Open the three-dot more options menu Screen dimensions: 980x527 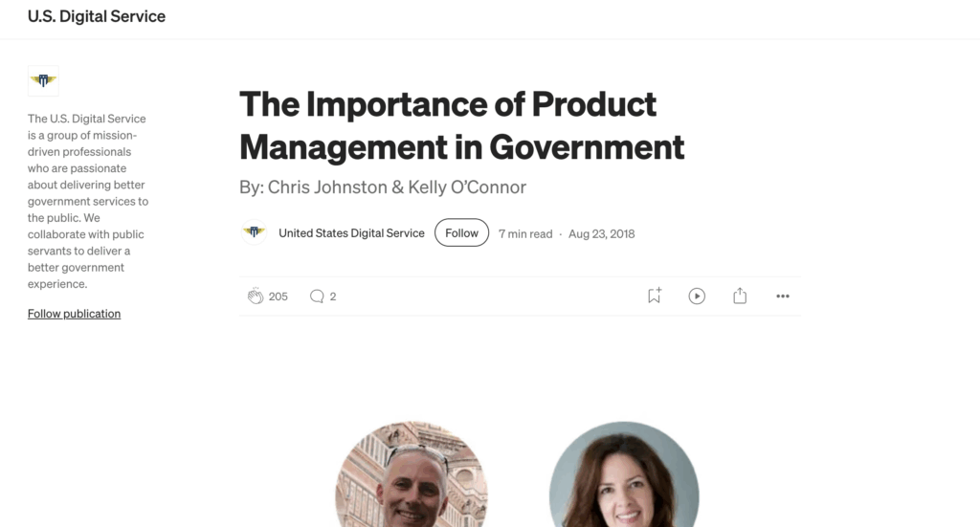[783, 296]
